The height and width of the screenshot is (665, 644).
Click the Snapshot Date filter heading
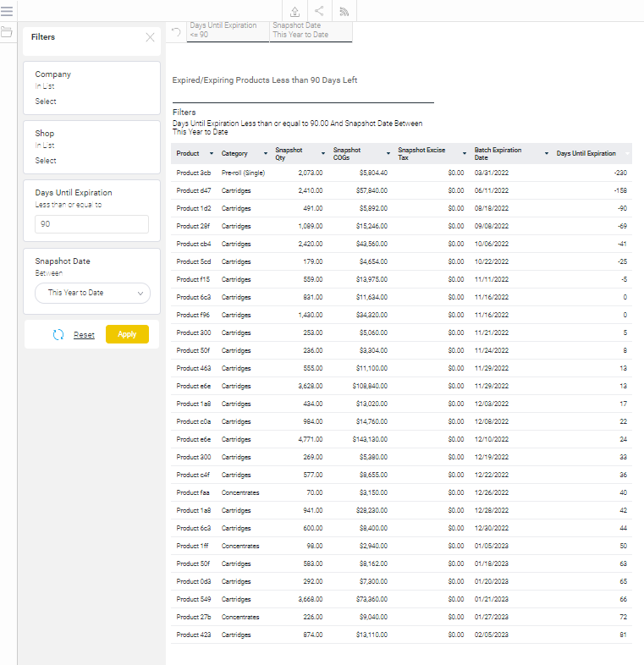[x=63, y=261]
